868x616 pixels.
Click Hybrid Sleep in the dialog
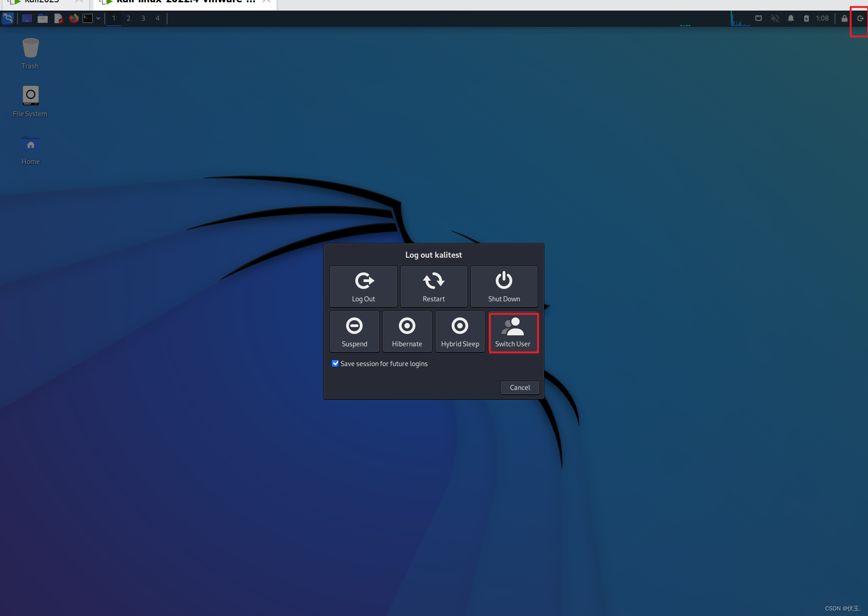pos(460,332)
